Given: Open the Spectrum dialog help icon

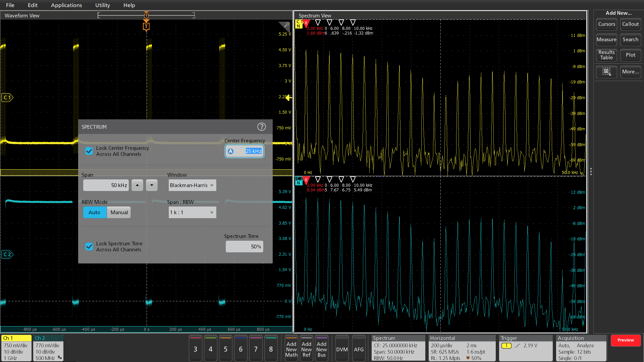Looking at the screenshot, I should pyautogui.click(x=261, y=127).
